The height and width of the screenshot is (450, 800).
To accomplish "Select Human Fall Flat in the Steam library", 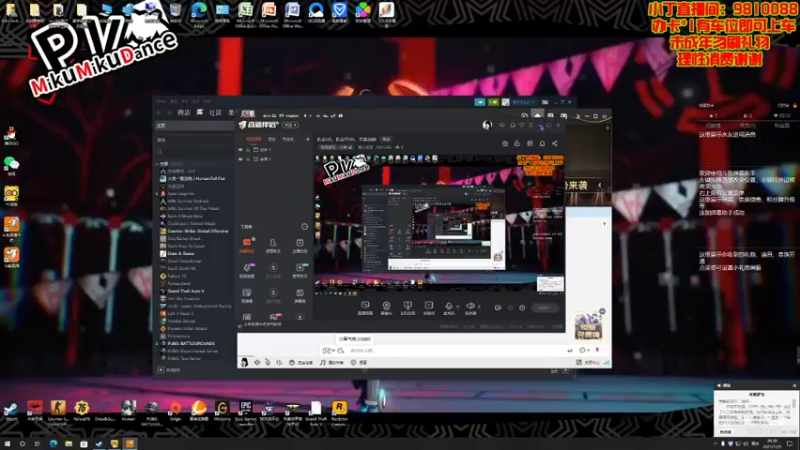I will [192, 179].
